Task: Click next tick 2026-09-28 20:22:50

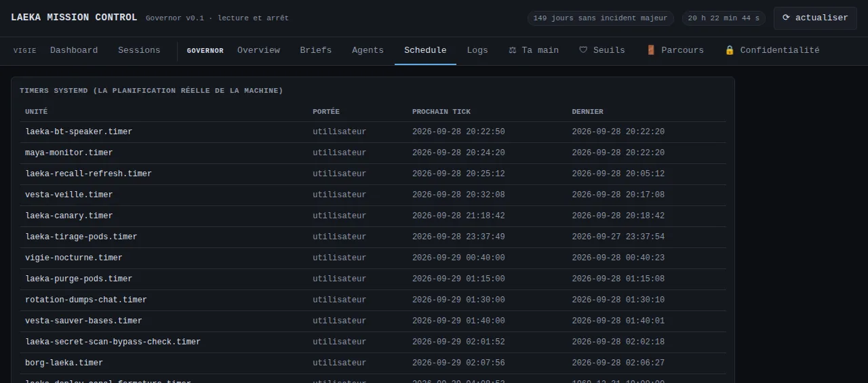Action: tap(458, 132)
